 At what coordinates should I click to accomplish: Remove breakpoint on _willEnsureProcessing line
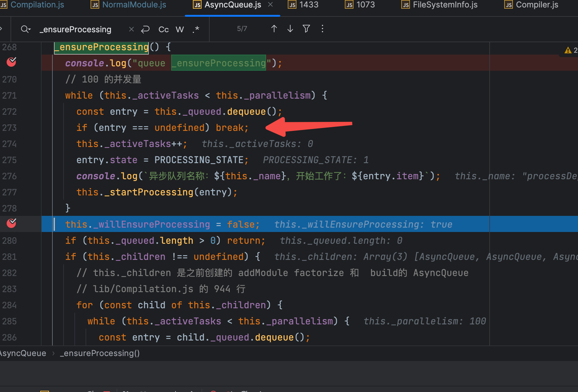[x=11, y=223]
